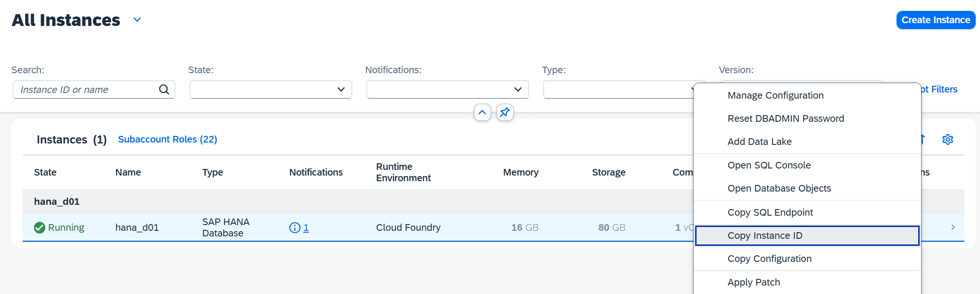Click the notifications count link 1
This screenshot has width=980, height=294.
(x=306, y=228)
